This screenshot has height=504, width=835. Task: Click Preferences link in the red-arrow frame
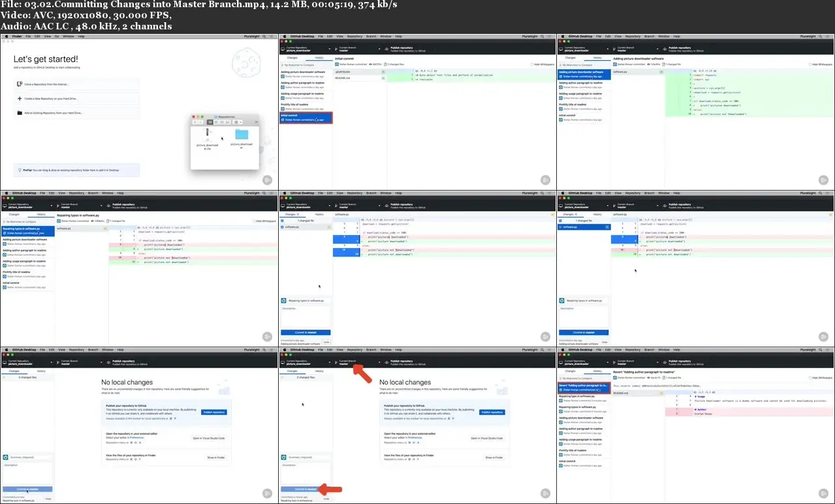click(415, 438)
